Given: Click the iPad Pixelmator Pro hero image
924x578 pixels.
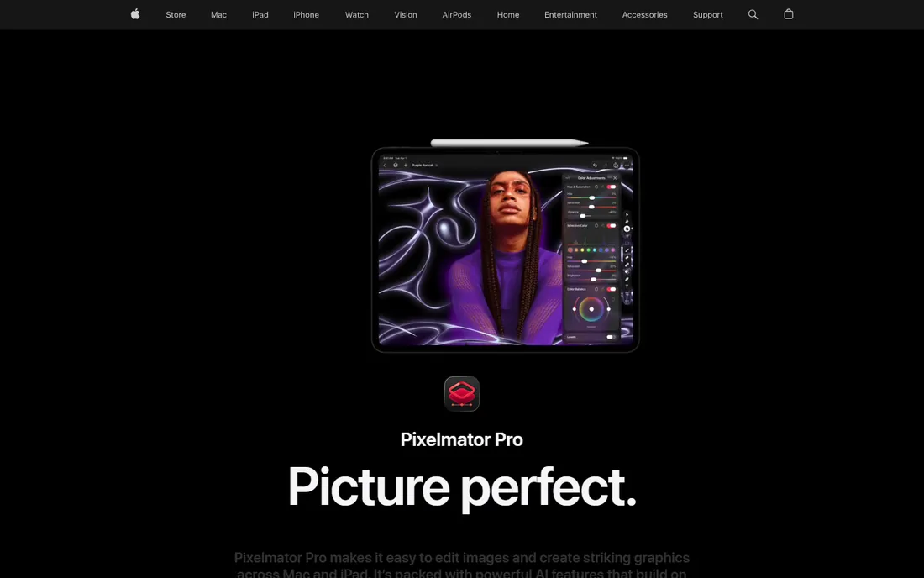Looking at the screenshot, I should point(505,246).
